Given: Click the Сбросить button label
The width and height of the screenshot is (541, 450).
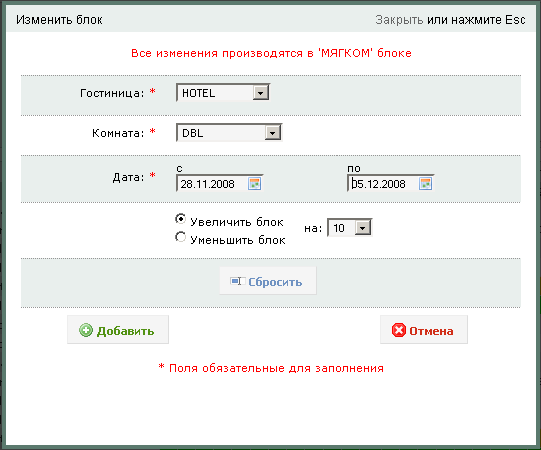Looking at the screenshot, I should point(275,282).
